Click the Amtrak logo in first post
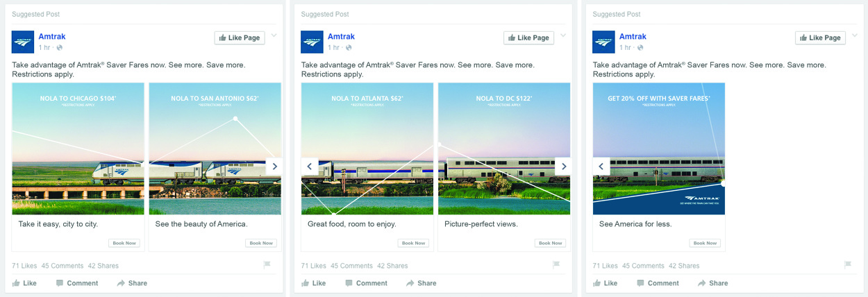Image resolution: width=868 pixels, height=297 pixels. click(x=23, y=42)
